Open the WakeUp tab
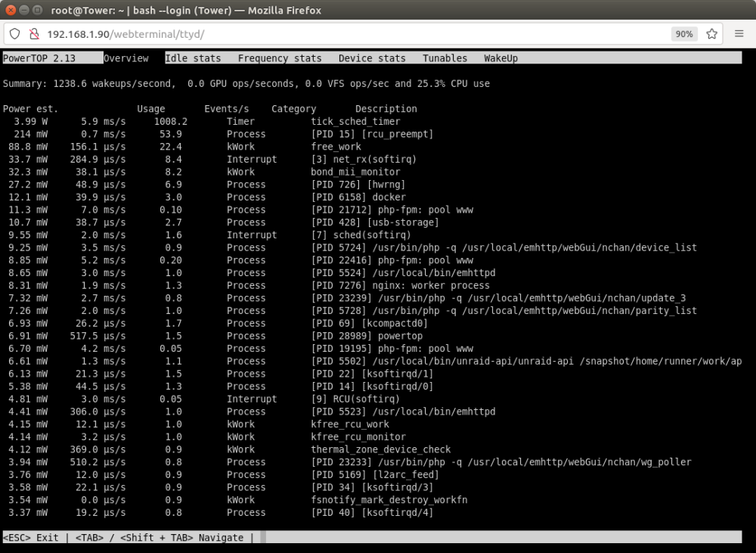 point(500,58)
